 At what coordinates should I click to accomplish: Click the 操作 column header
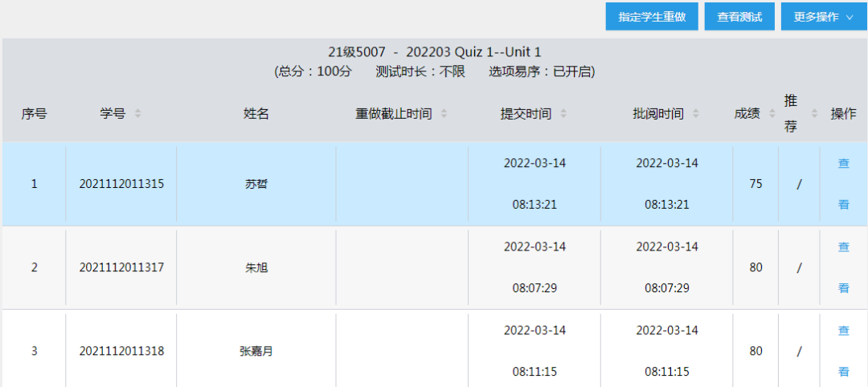point(844,114)
